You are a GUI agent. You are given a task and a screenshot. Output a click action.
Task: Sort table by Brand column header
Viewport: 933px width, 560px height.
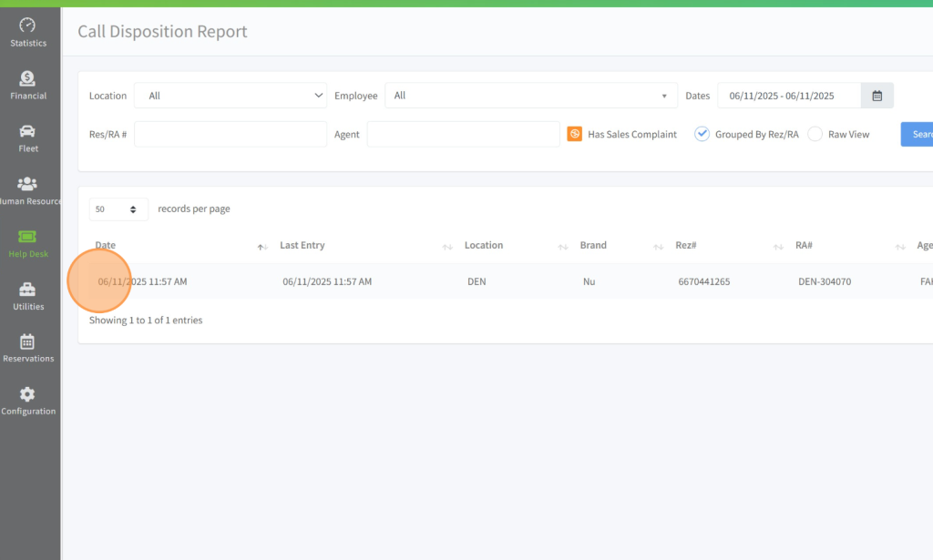(593, 246)
